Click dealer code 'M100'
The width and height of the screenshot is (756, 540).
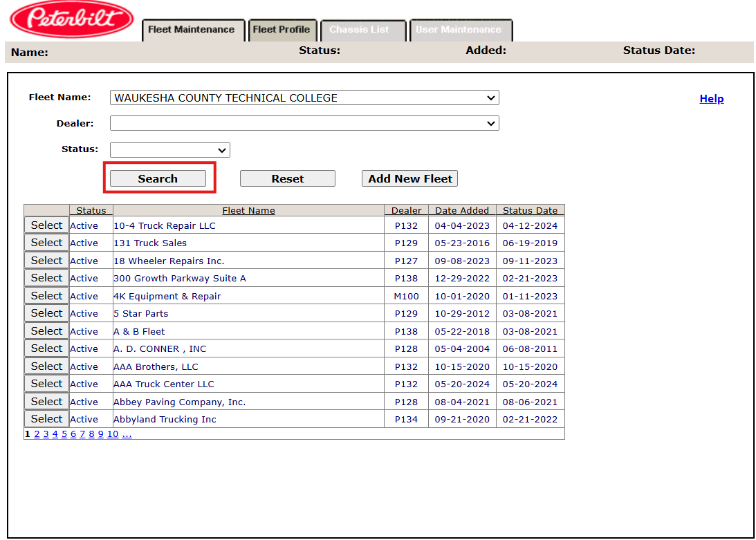click(407, 296)
